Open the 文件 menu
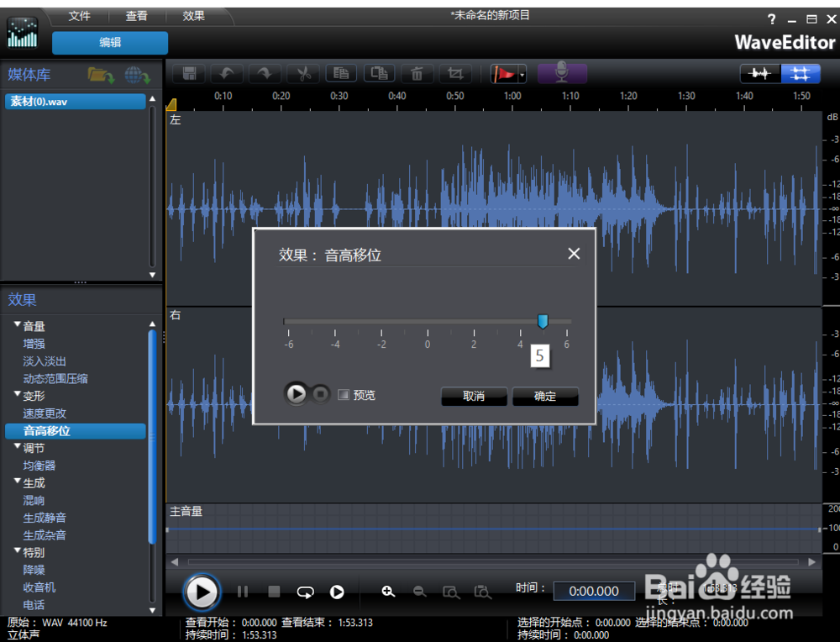Viewport: 840px width, 642px height. [79, 16]
